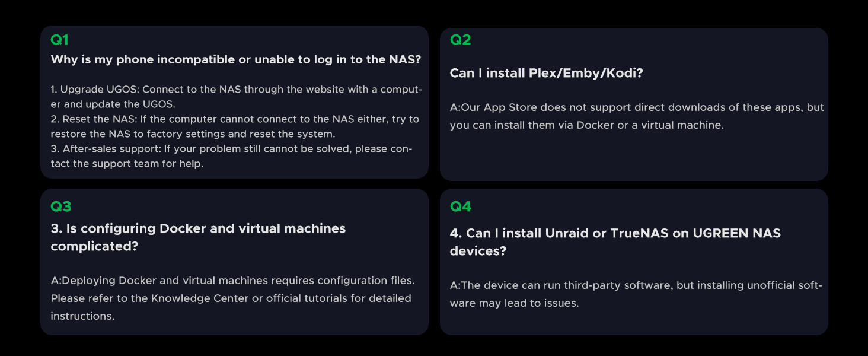Open the Unraid or TrueNAS question
Image resolution: width=868 pixels, height=356 pixels.
[615, 241]
